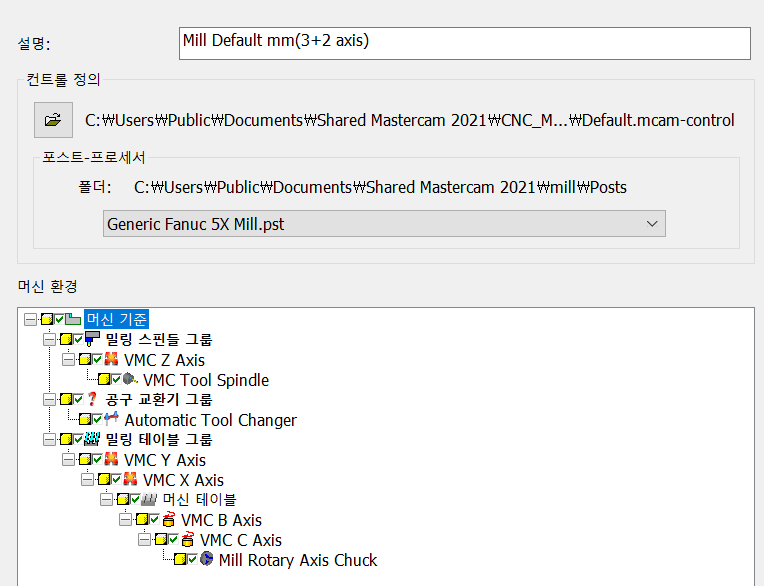The height and width of the screenshot is (586, 764).
Task: Click the 설명 description input field
Action: click(x=464, y=43)
